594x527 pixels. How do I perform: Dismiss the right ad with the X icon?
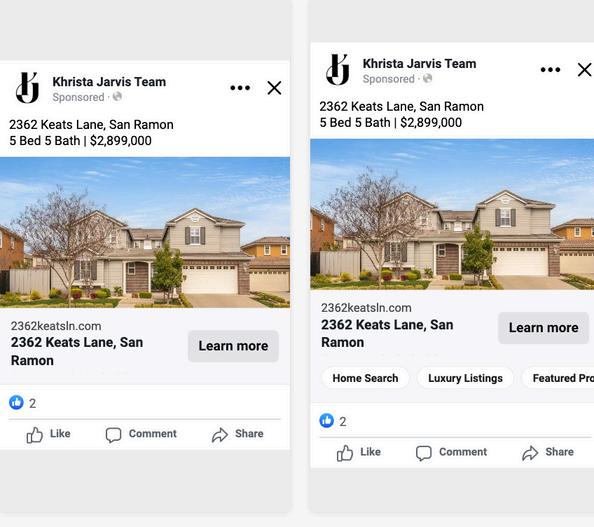pos(585,70)
